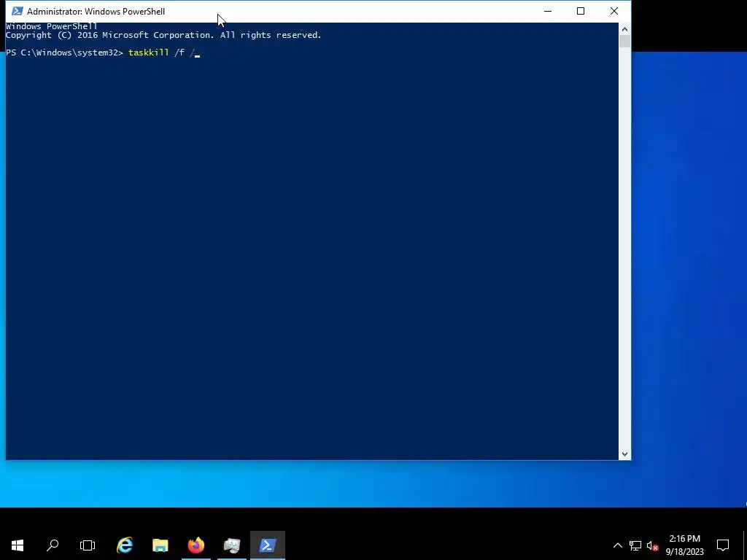Click the PowerShell icon in the title bar
747x560 pixels.
(18, 11)
